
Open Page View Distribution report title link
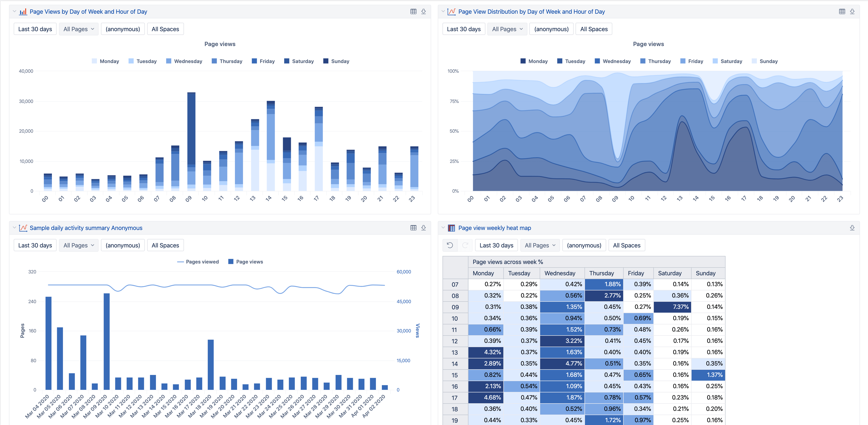(x=531, y=12)
